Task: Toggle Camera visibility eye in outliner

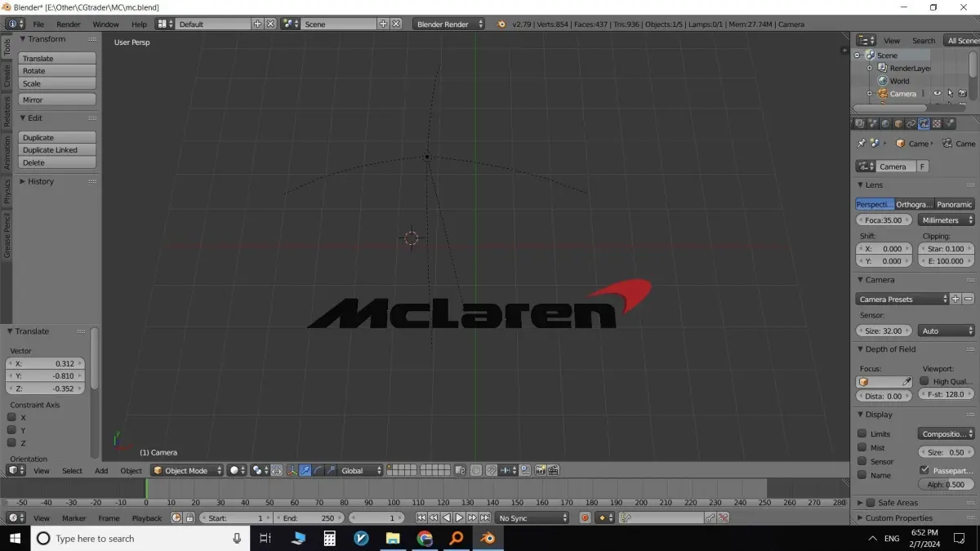Action: coord(938,94)
